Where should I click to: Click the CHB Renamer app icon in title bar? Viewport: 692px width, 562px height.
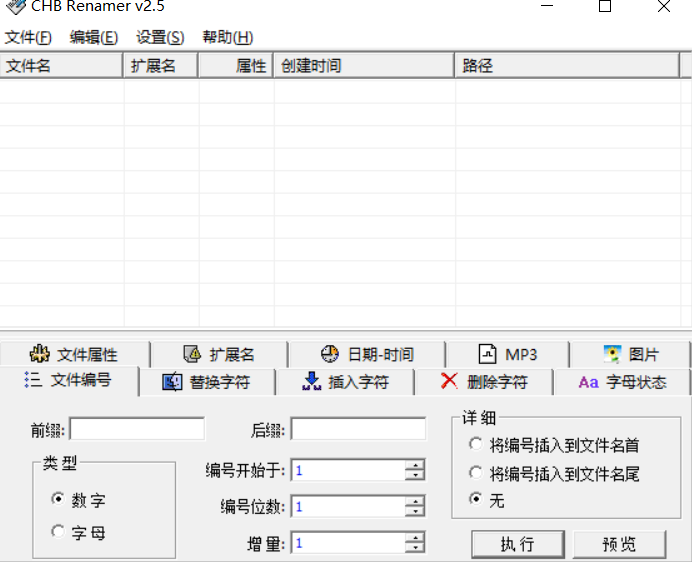tap(16, 6)
